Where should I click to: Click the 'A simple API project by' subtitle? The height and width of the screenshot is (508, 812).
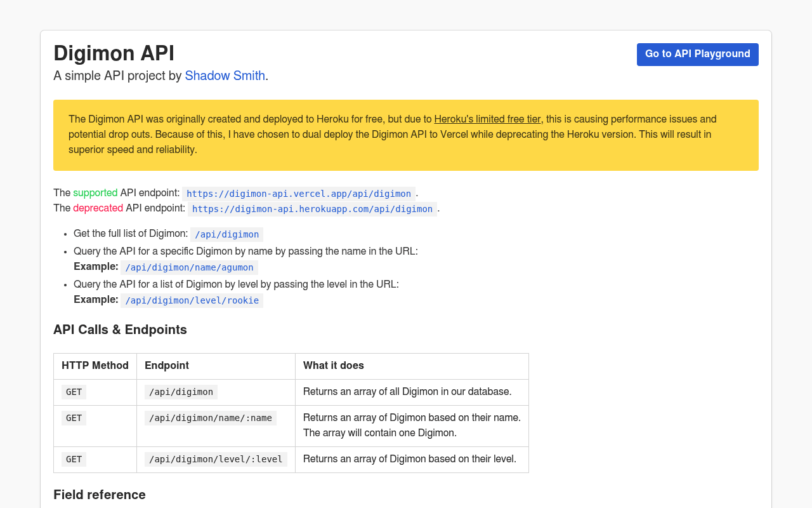(x=117, y=76)
